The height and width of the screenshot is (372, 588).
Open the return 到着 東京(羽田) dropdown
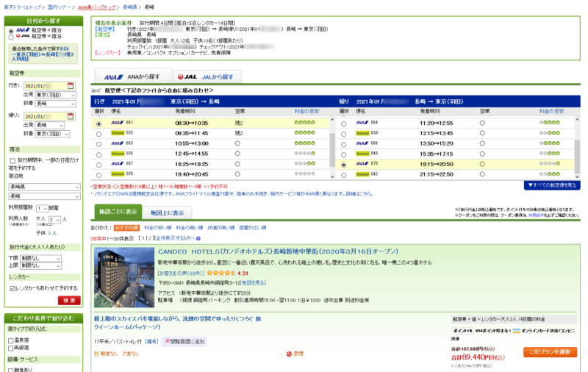point(52,134)
